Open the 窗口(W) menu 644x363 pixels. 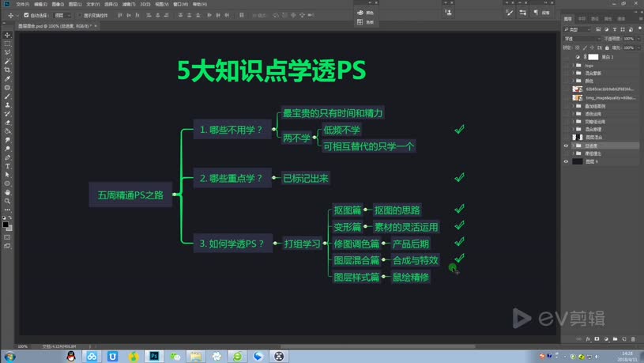tap(181, 4)
